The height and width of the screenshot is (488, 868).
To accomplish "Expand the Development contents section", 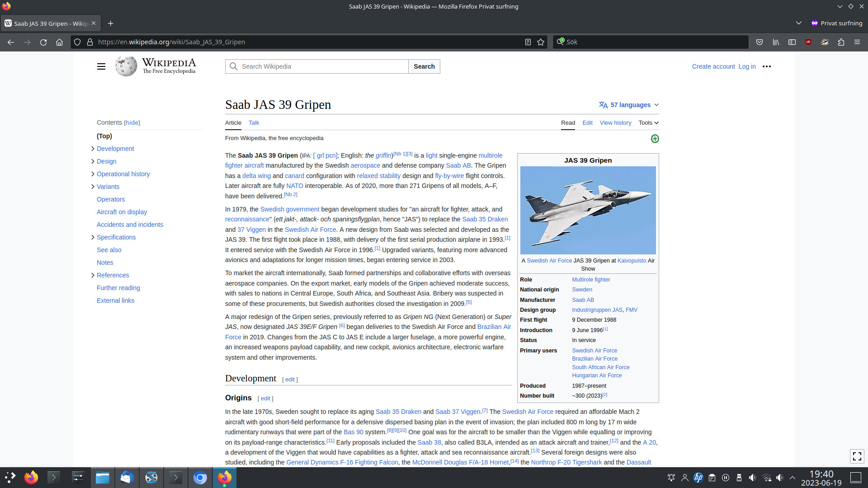I will tap(93, 149).
